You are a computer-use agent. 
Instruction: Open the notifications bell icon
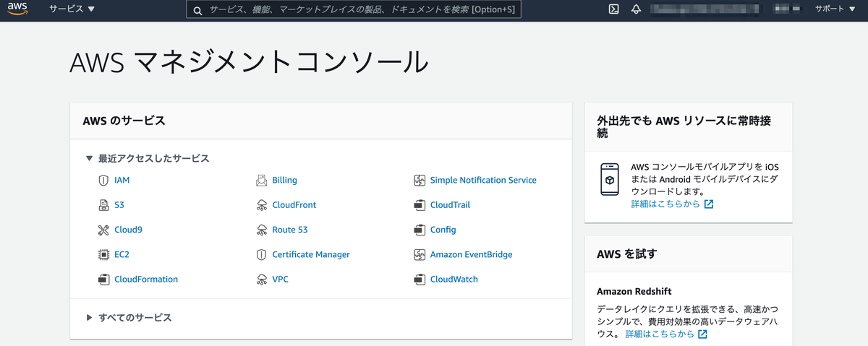pos(636,9)
